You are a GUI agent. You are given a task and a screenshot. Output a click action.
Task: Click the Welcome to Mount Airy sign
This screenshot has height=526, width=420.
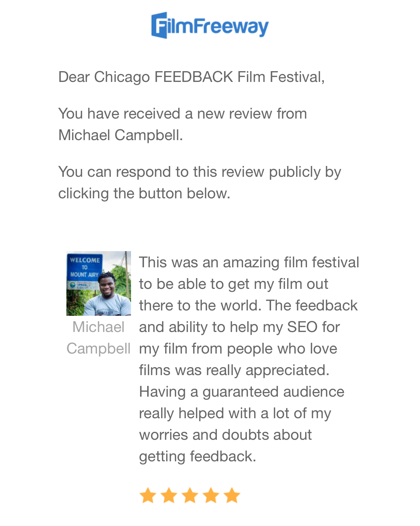coord(84,268)
